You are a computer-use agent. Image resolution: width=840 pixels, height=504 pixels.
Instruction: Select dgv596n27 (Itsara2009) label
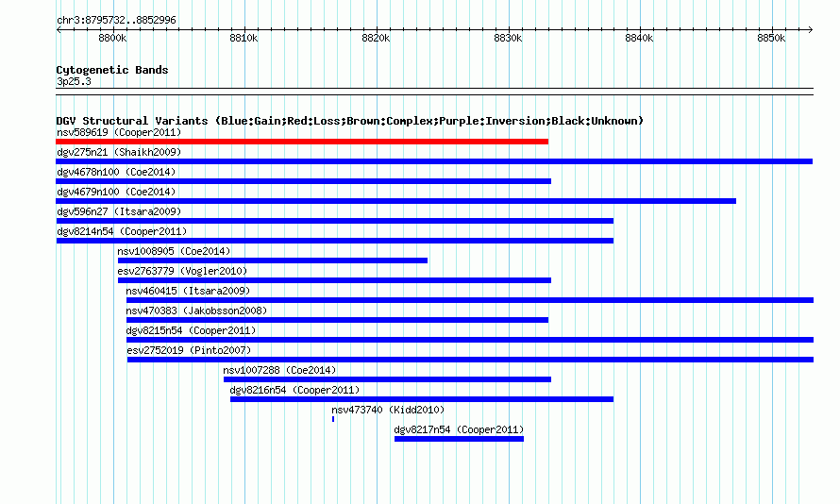119,211
